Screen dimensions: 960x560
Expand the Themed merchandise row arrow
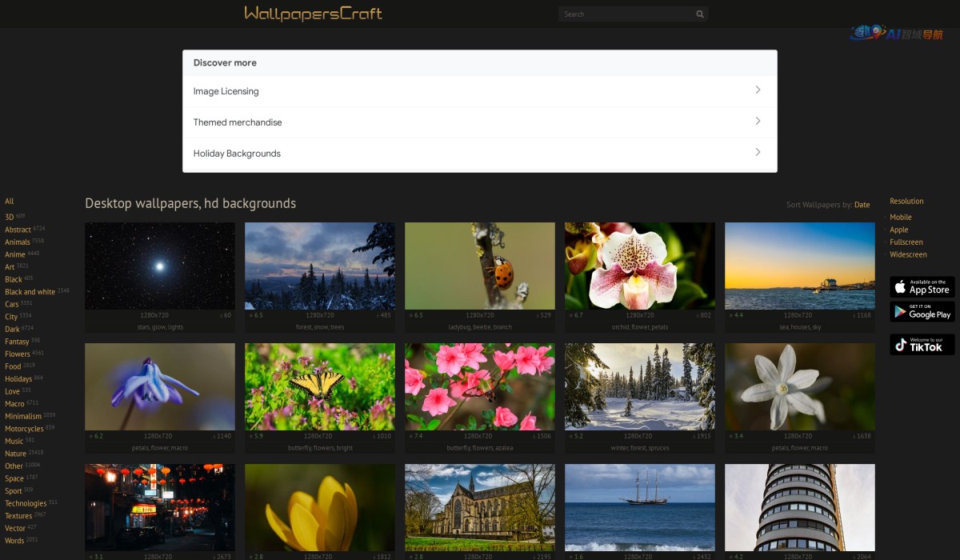click(758, 122)
